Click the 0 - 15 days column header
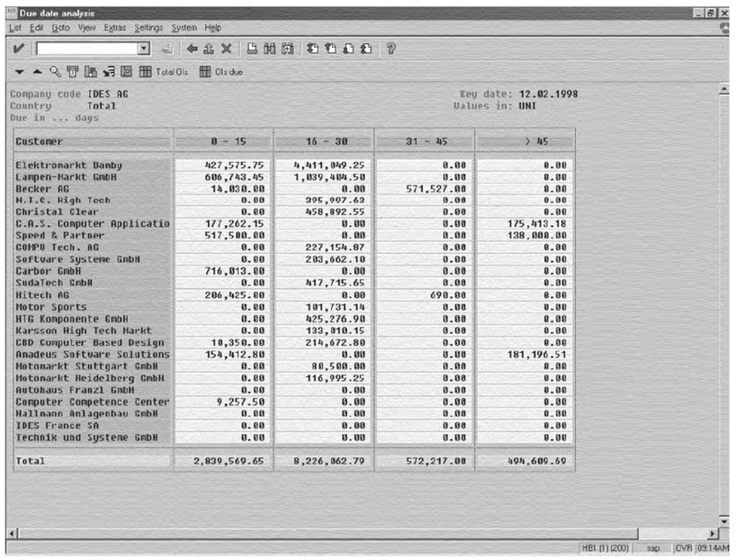 click(224, 142)
